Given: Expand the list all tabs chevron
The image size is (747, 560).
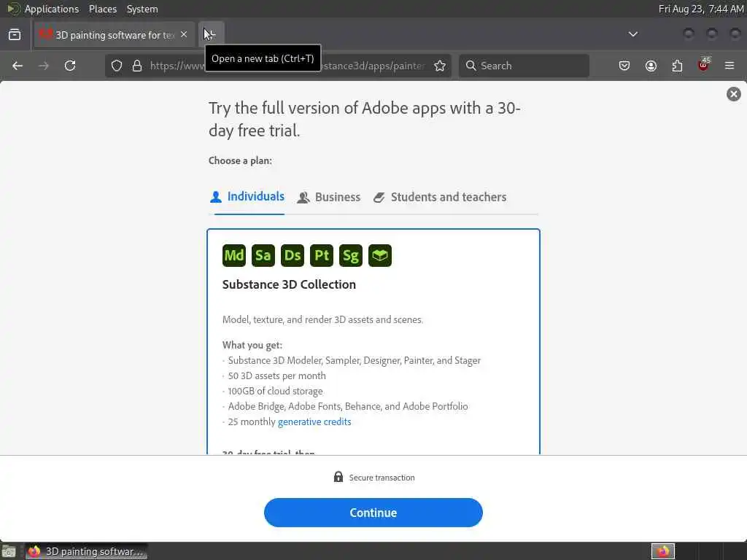Looking at the screenshot, I should (632, 34).
